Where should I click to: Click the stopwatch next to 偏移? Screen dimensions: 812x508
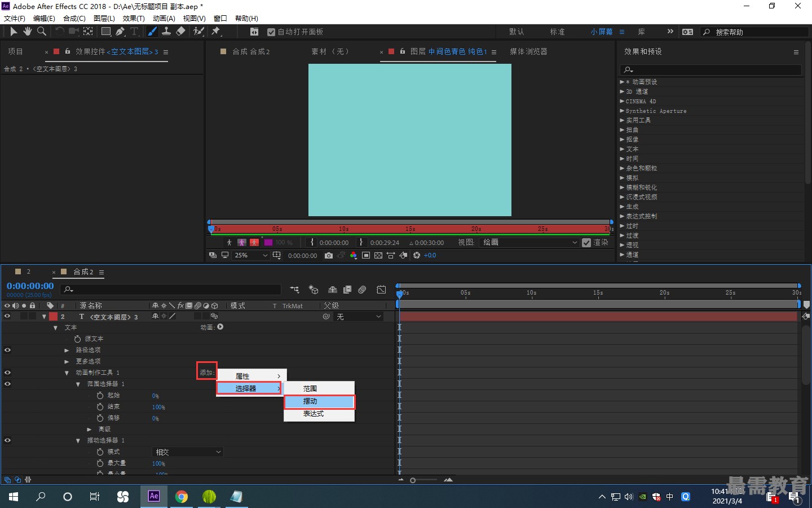pyautogui.click(x=100, y=418)
